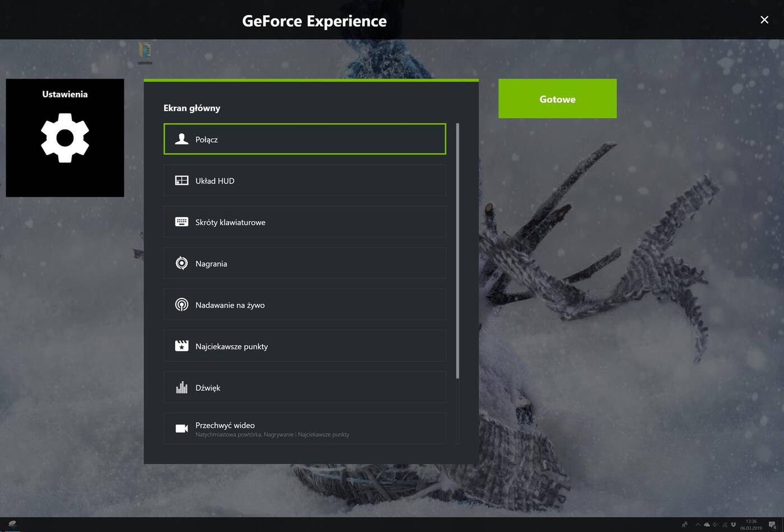This screenshot has width=784, height=532.
Task: Open the Wi-Fi network tray icon
Action: 725,525
